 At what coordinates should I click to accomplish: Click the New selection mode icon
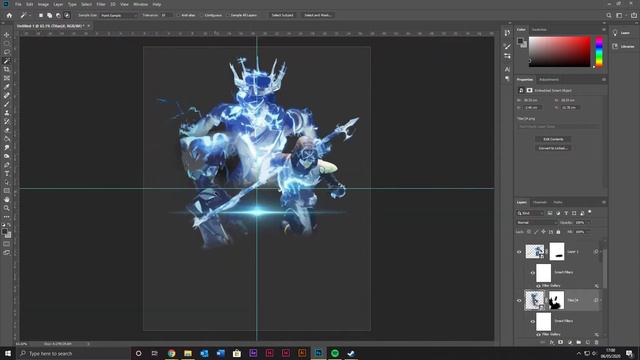click(41, 15)
